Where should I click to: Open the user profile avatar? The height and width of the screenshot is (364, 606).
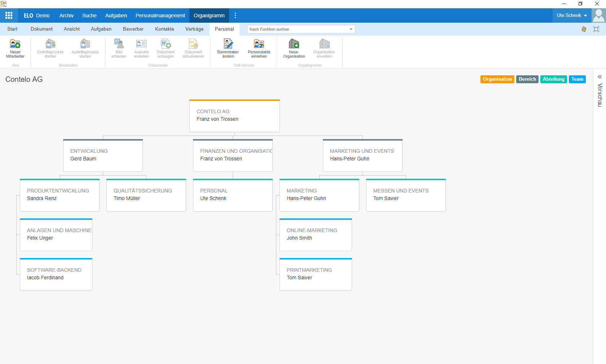pyautogui.click(x=599, y=15)
